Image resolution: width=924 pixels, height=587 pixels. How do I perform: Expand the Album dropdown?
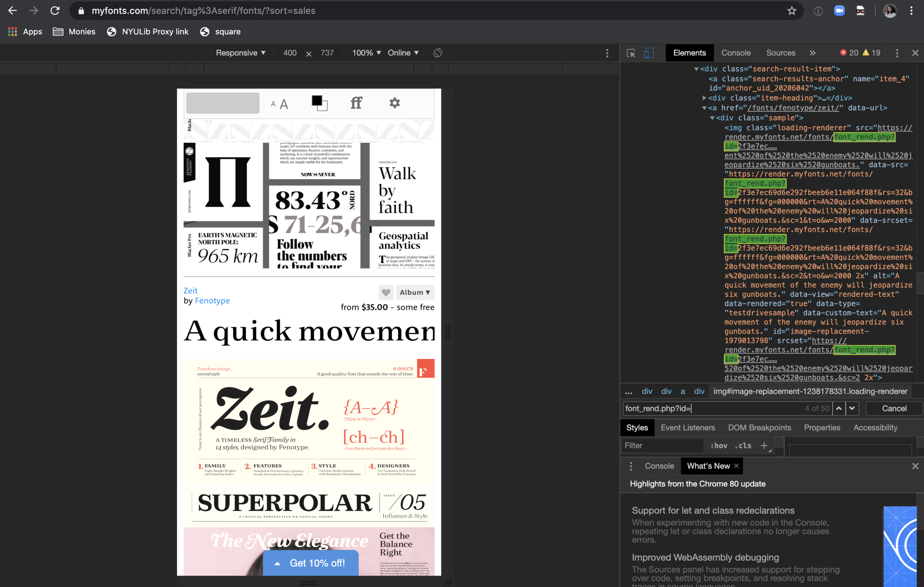point(415,293)
